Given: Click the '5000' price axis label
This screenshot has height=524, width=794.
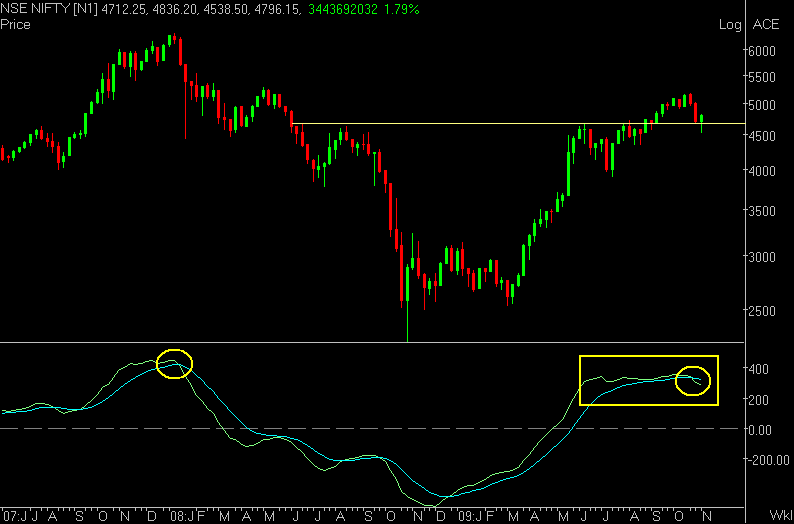Looking at the screenshot, I should 761,105.
